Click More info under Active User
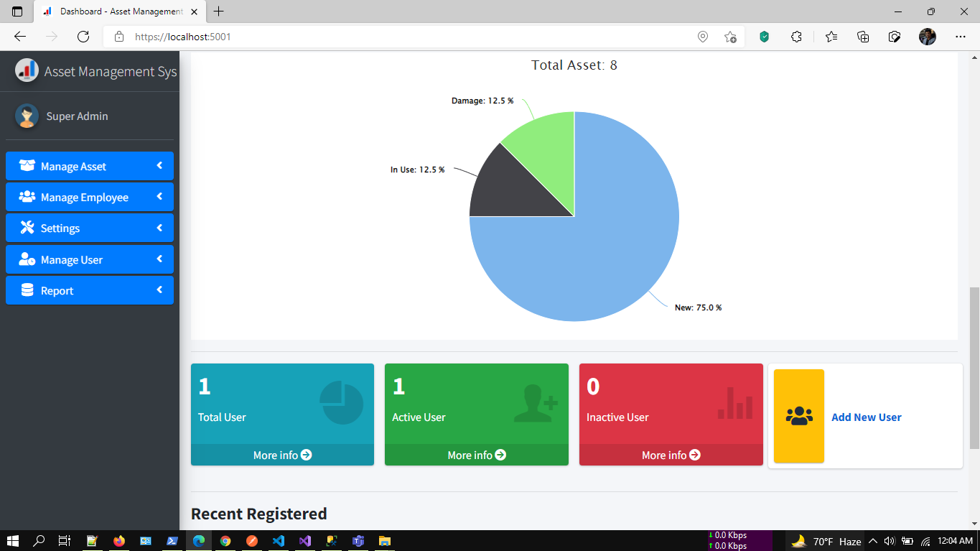Image resolution: width=980 pixels, height=551 pixels. 477,455
